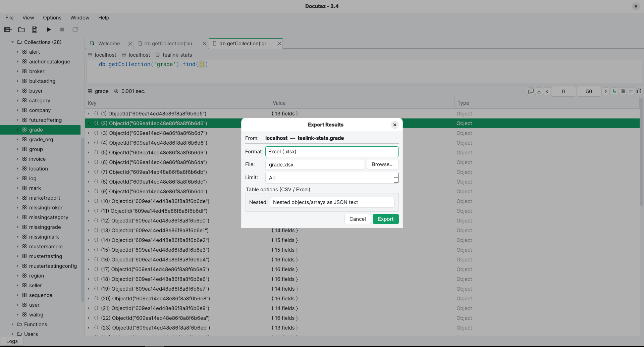Image resolution: width=644 pixels, height=347 pixels.
Task: Click the Key column header
Action: 177,103
